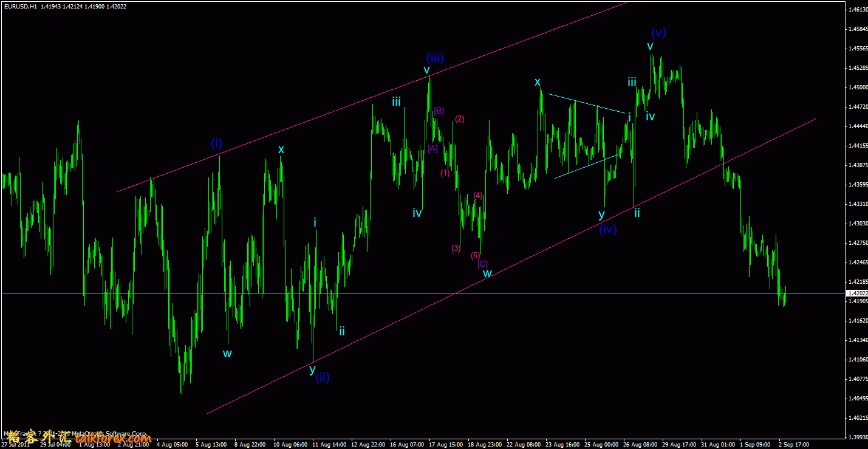Click time axis label 25 Aug 00:00
868x449 pixels.
pyautogui.click(x=601, y=444)
